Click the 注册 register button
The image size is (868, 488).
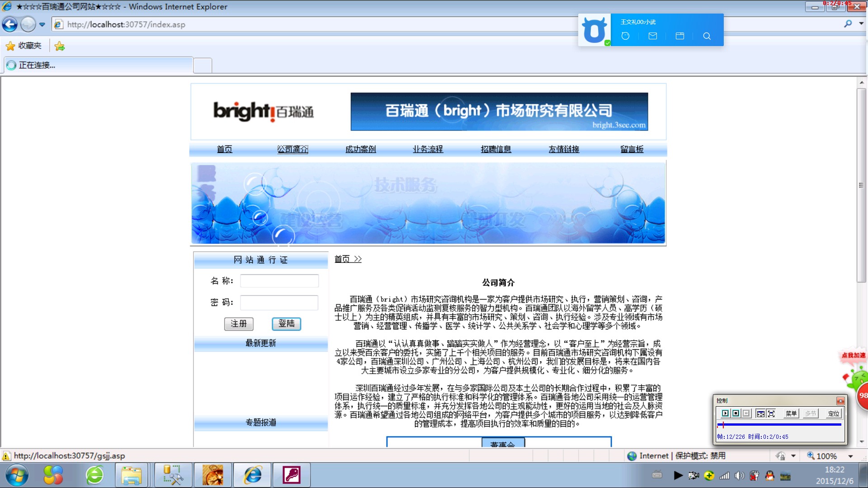coord(239,324)
